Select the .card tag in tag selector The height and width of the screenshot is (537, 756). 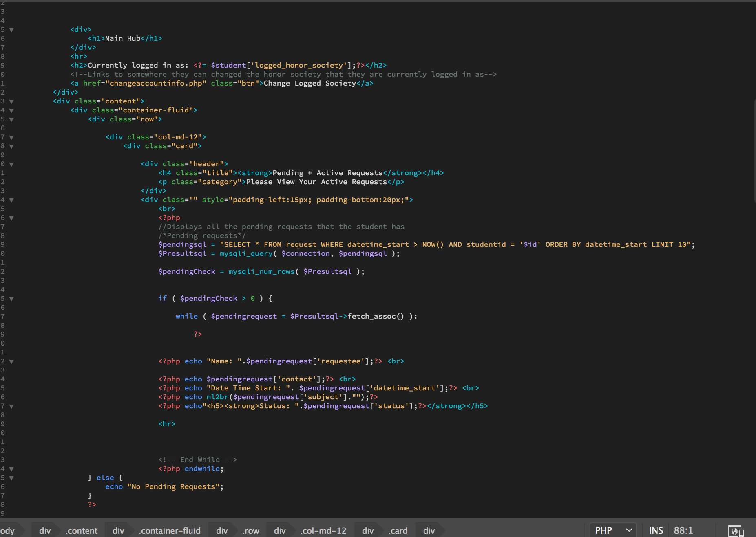coord(398,530)
